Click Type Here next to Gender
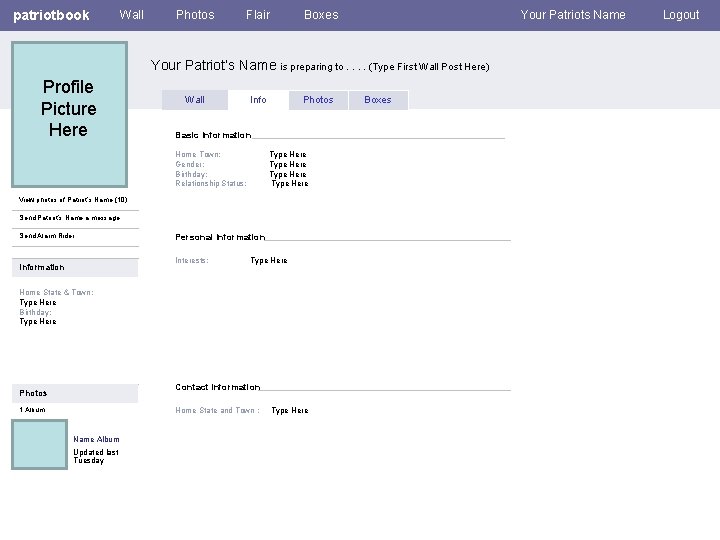The height and width of the screenshot is (540, 720). (288, 164)
